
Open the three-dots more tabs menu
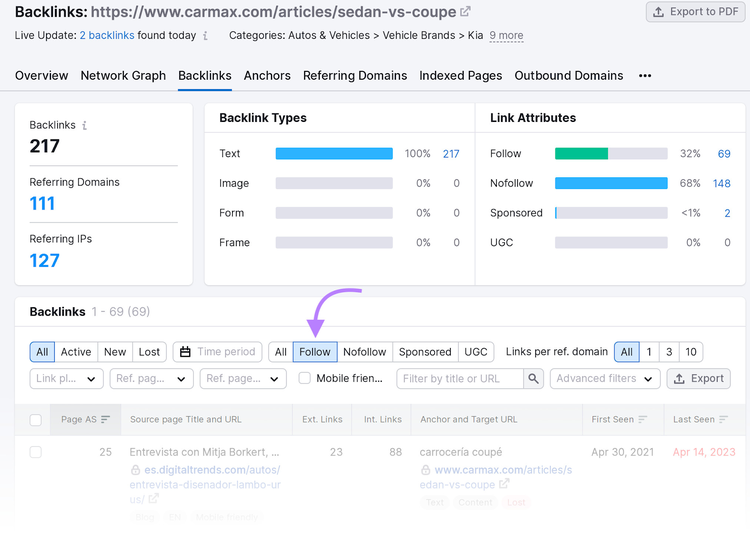[645, 76]
